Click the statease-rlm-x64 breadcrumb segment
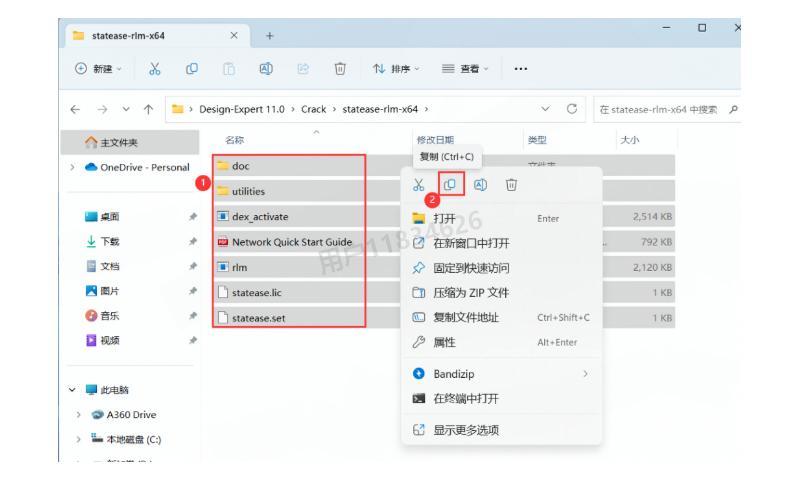Screen dimensions: 800x481 pos(380,109)
